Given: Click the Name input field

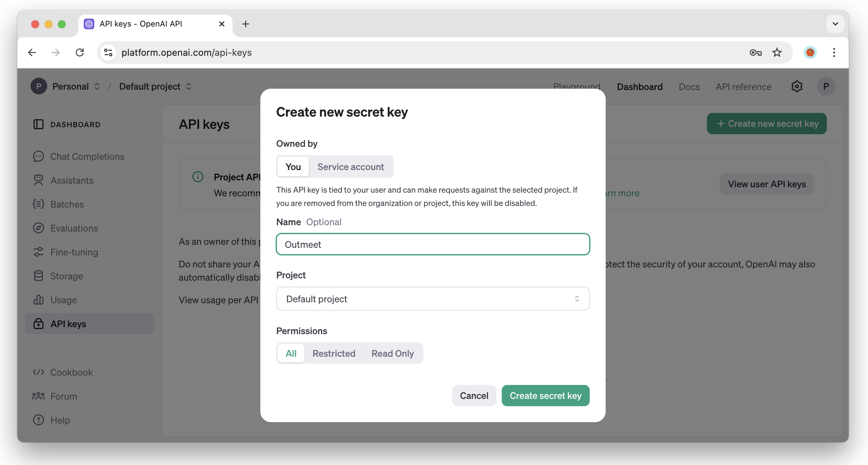Looking at the screenshot, I should (432, 244).
